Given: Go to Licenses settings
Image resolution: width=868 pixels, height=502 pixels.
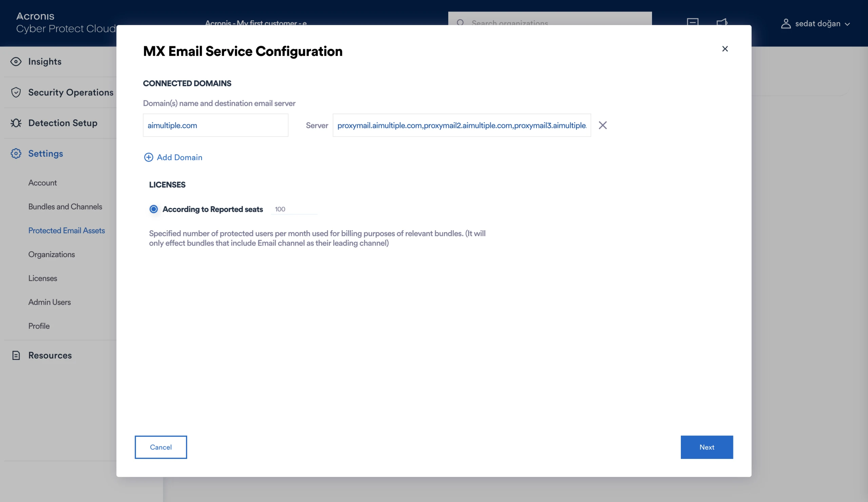Looking at the screenshot, I should coord(43,278).
